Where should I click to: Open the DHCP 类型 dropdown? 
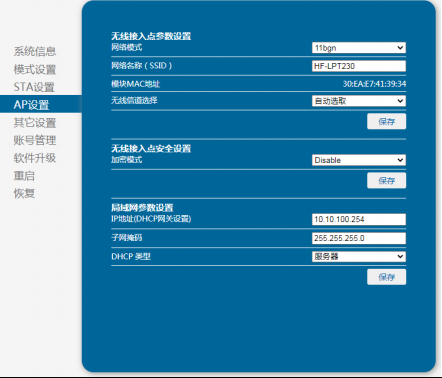click(x=359, y=257)
